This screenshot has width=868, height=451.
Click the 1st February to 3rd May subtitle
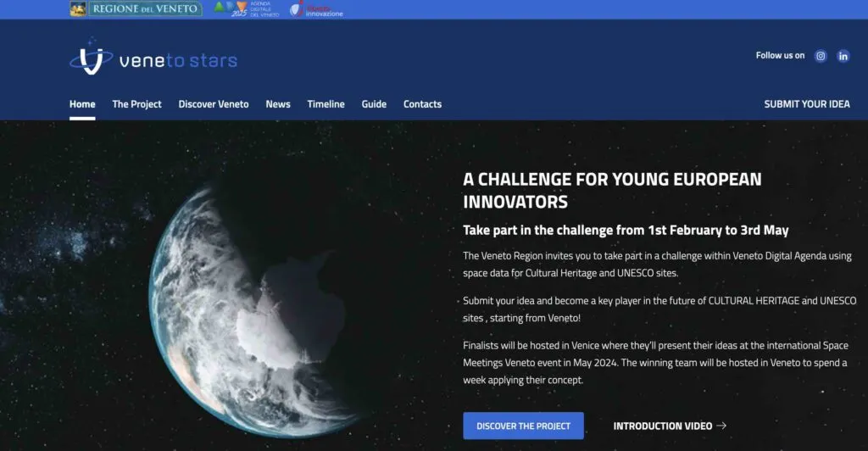click(626, 231)
